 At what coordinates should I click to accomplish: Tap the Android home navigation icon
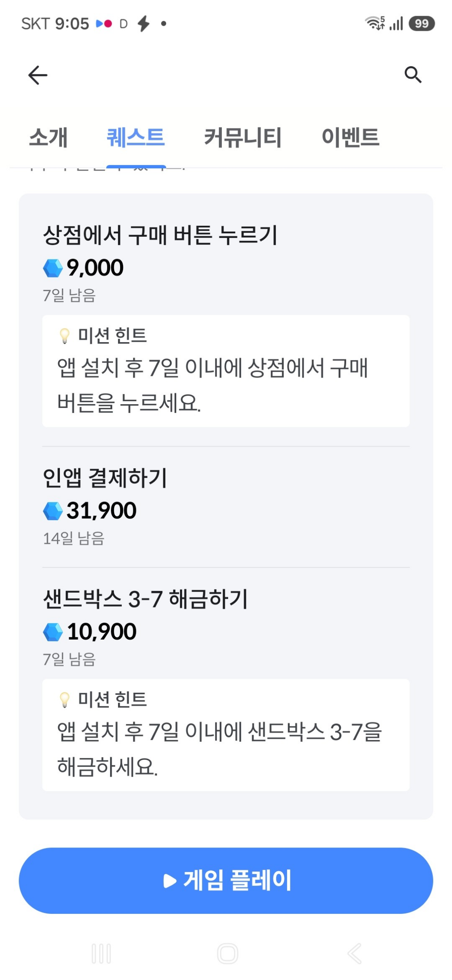point(228,953)
